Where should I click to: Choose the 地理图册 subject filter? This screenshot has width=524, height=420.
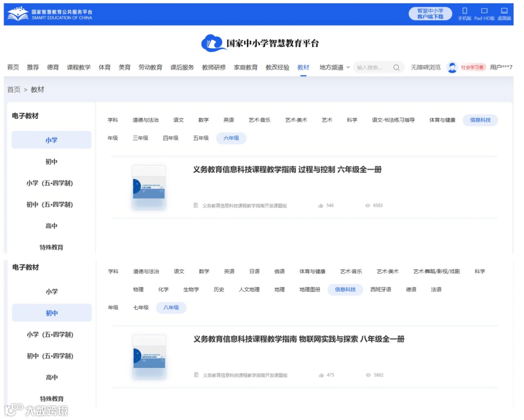(310, 290)
